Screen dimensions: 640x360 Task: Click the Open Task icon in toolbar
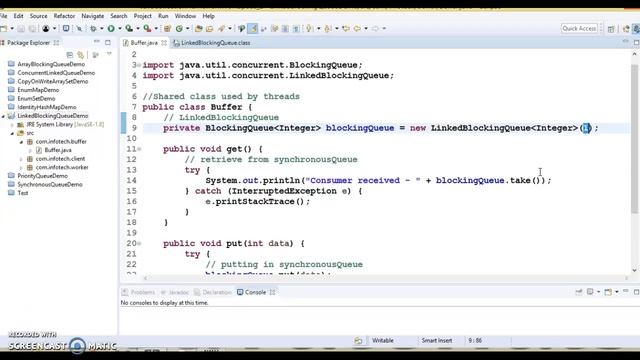(x=209, y=29)
